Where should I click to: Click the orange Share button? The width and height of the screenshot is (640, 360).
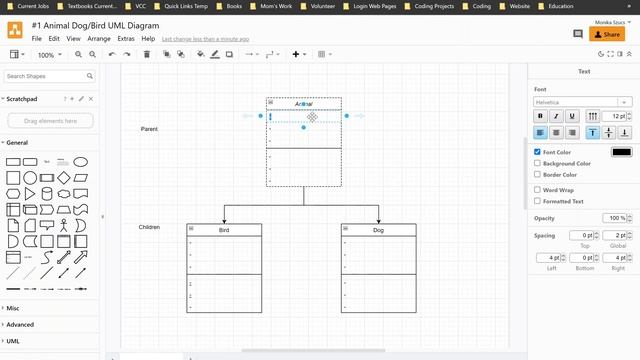(607, 34)
